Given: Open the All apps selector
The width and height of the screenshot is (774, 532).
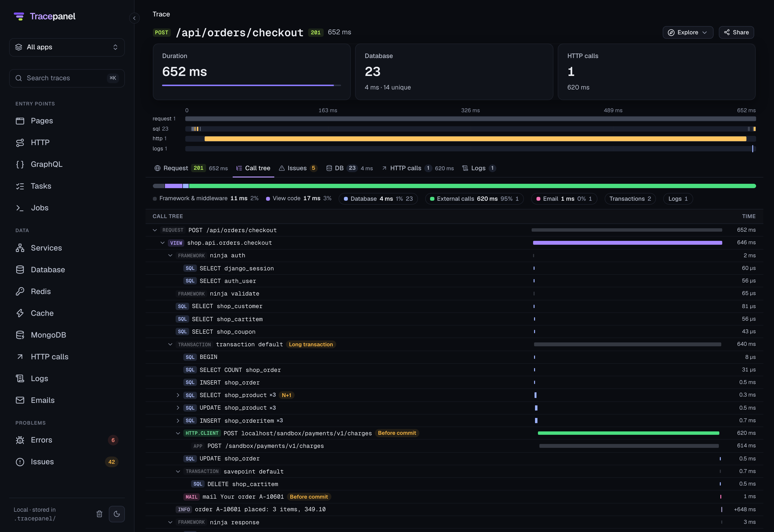Looking at the screenshot, I should coord(67,47).
